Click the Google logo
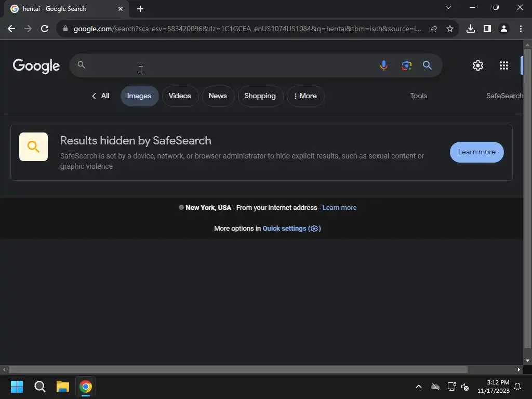The height and width of the screenshot is (399, 532). click(x=36, y=66)
